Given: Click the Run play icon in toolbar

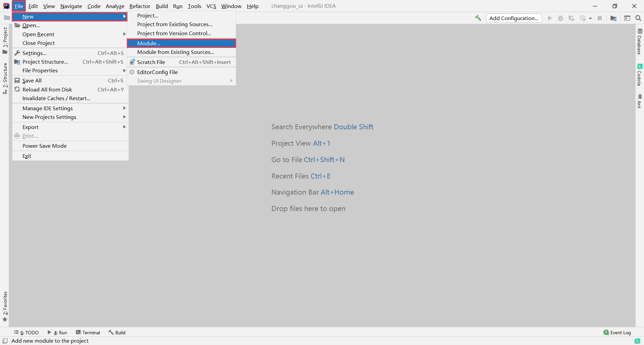Looking at the screenshot, I should coord(550,18).
